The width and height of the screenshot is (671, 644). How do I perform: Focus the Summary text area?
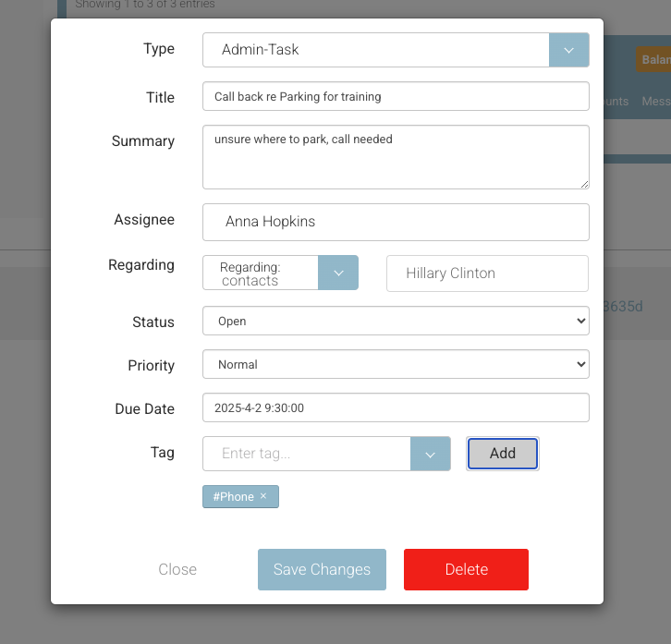pyautogui.click(x=396, y=157)
